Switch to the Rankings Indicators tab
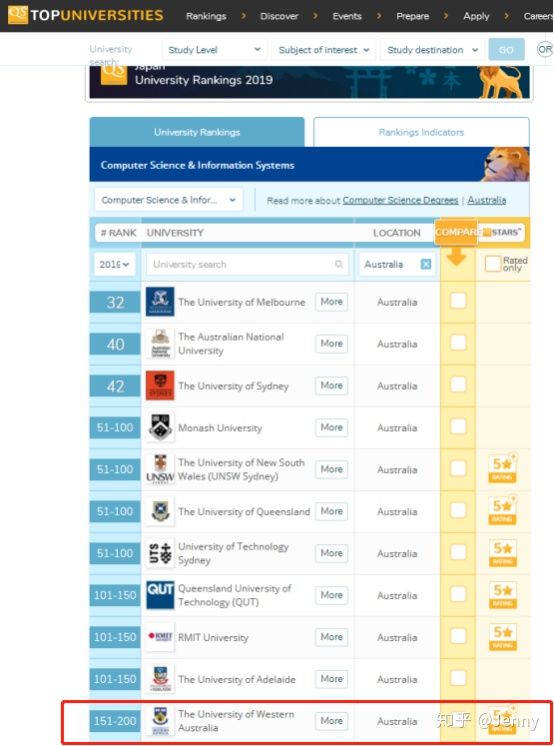The image size is (554, 746). pyautogui.click(x=421, y=132)
